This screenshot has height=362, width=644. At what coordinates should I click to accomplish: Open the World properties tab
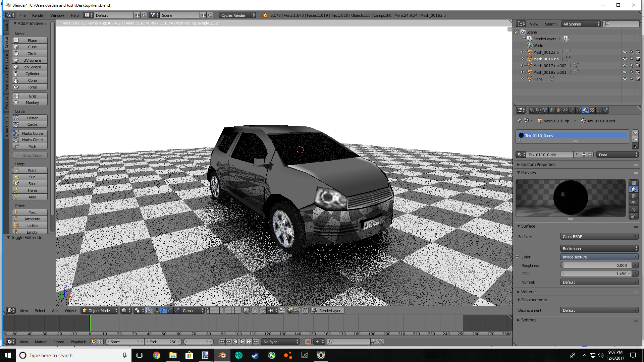tap(552, 110)
